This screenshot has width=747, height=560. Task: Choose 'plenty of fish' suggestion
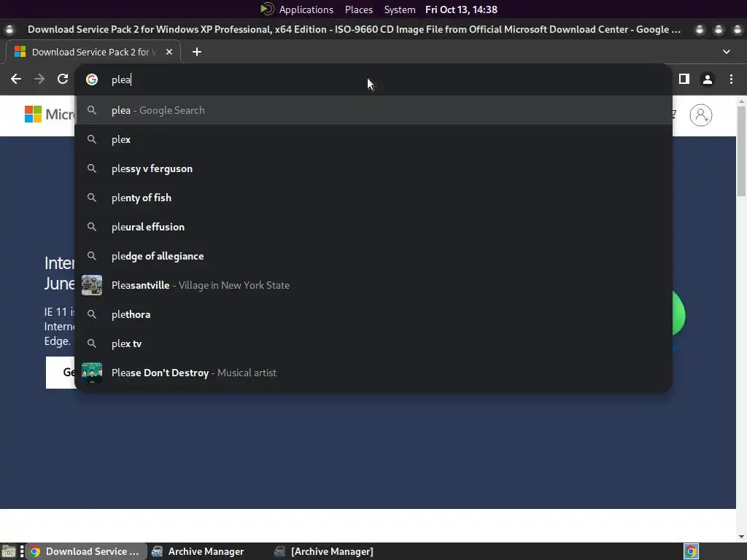coord(373,198)
